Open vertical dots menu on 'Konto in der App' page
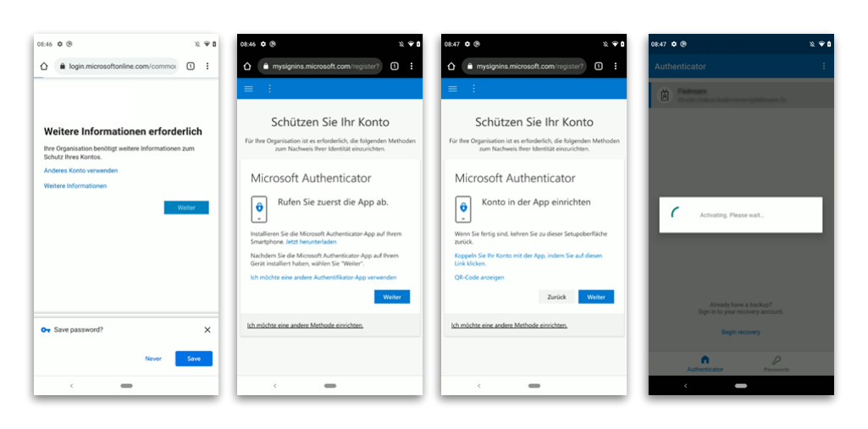 (473, 89)
